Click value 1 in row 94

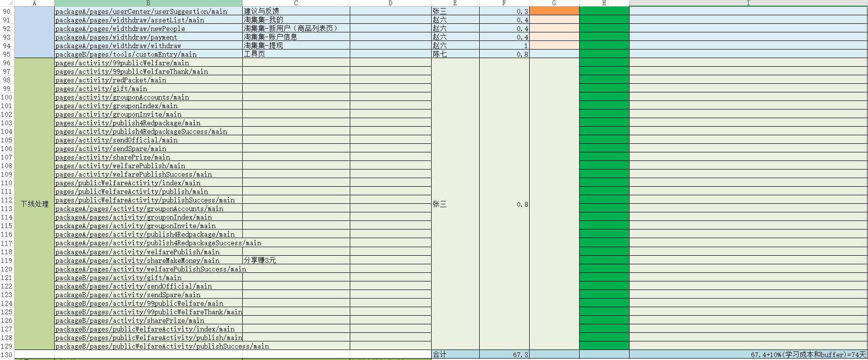pyautogui.click(x=504, y=45)
